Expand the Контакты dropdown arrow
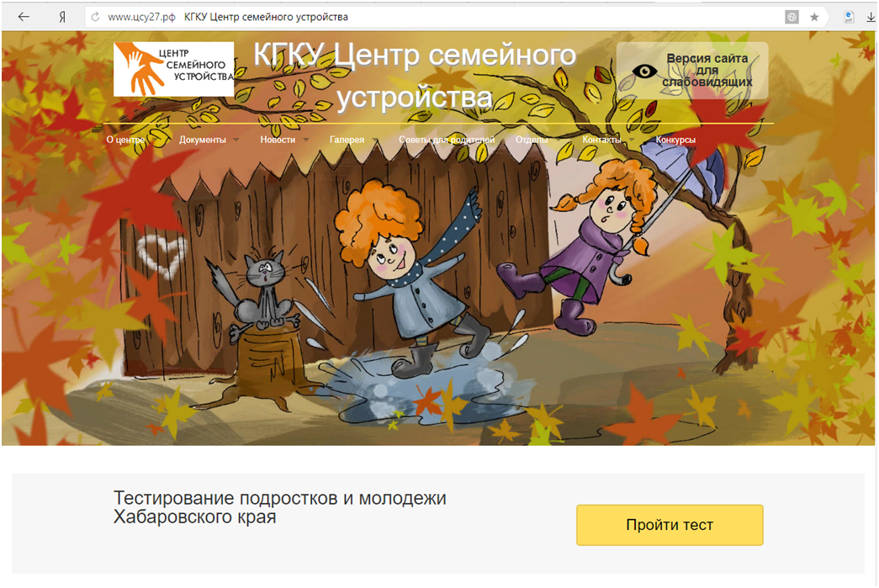Screen dimensions: 879x588 [x=632, y=140]
